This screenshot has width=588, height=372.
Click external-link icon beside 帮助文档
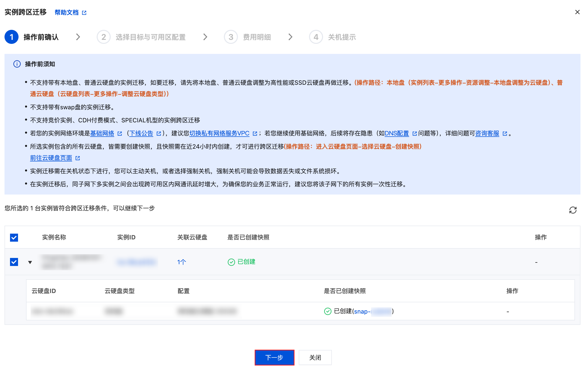click(x=84, y=13)
